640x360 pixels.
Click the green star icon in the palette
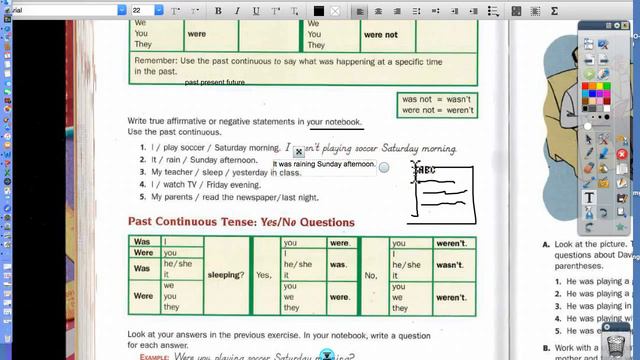(621, 227)
